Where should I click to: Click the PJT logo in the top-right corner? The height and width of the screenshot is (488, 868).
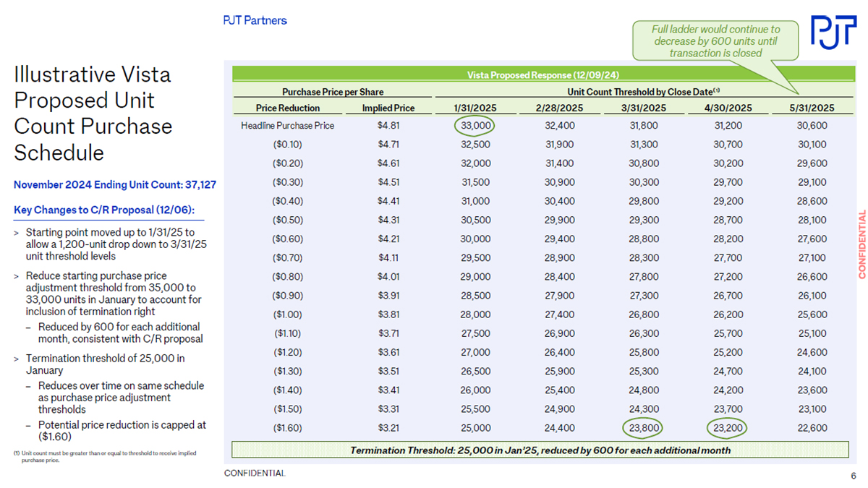tap(833, 31)
